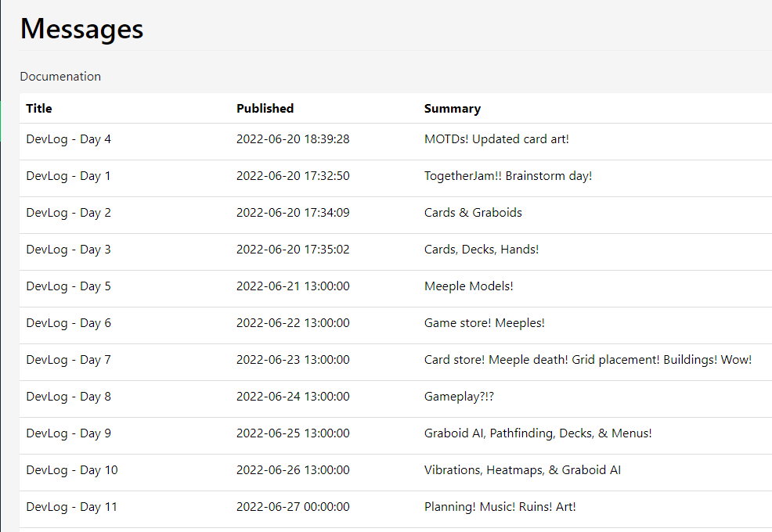Select DevLog - Day 7 message
The height and width of the screenshot is (532, 772).
pos(69,360)
